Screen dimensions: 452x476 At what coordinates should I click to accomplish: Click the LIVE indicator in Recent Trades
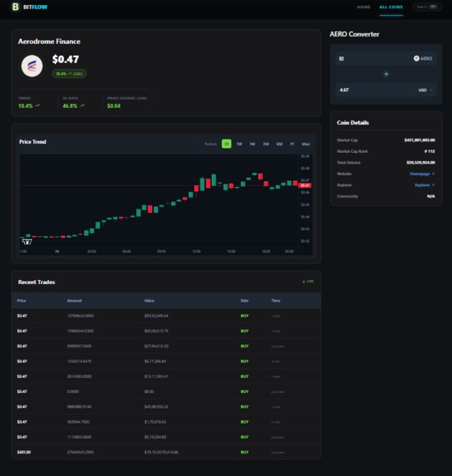coord(308,282)
